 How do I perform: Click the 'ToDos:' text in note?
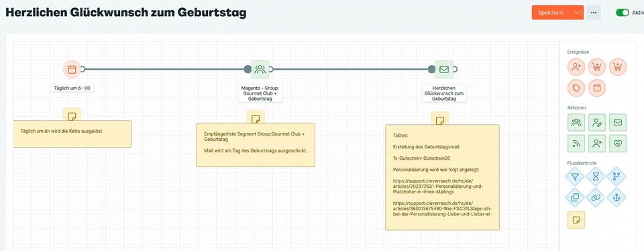point(400,135)
